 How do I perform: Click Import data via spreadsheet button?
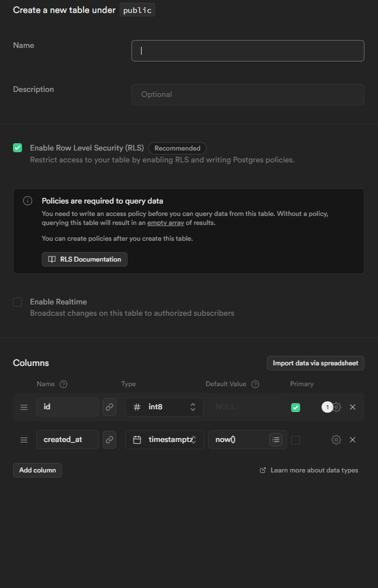(315, 363)
